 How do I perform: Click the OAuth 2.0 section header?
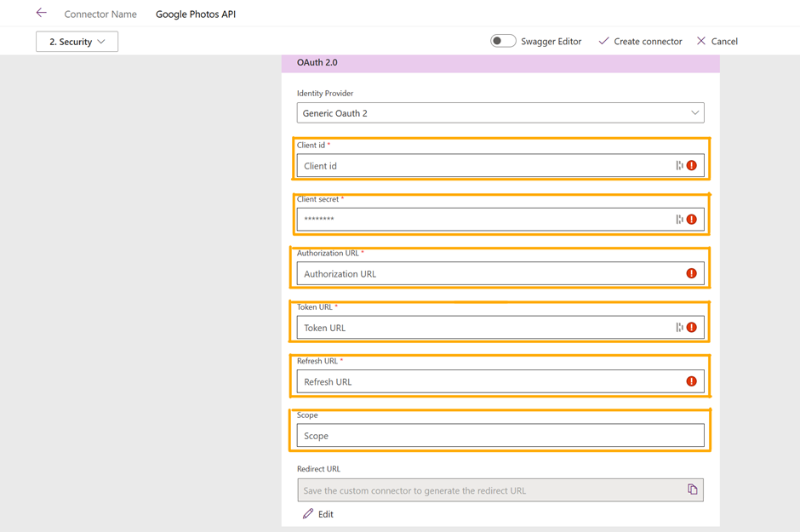(500, 63)
